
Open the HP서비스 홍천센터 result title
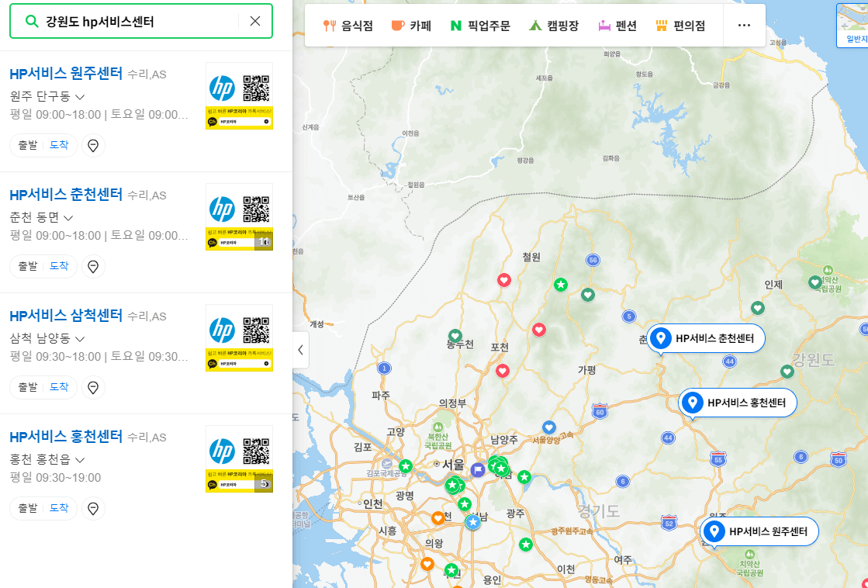coord(66,436)
